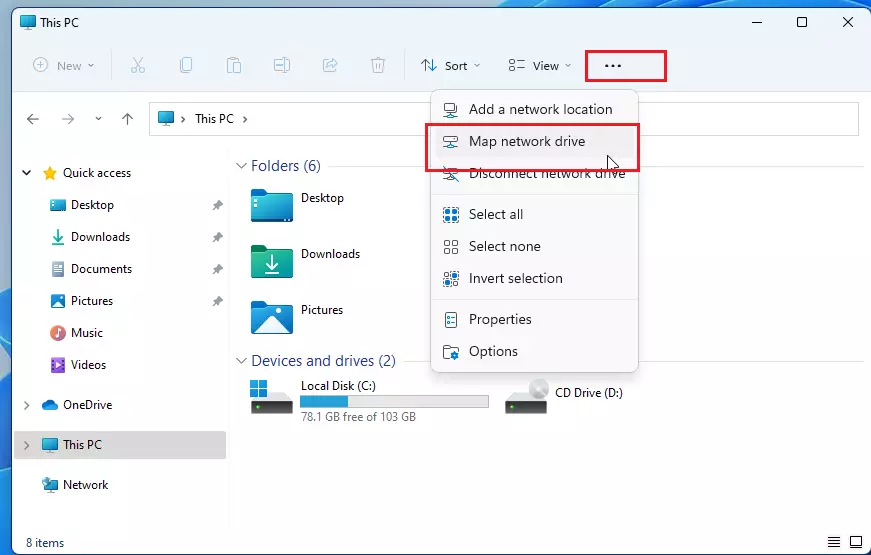Viewport: 871px width, 555px height.
Task: Select Desktop in Quick access sidebar
Action: pos(92,205)
